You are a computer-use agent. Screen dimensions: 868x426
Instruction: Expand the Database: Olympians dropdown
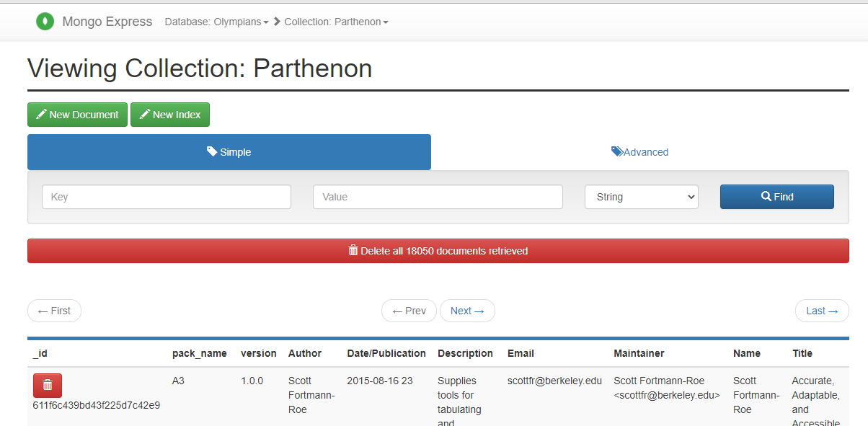[x=216, y=22]
